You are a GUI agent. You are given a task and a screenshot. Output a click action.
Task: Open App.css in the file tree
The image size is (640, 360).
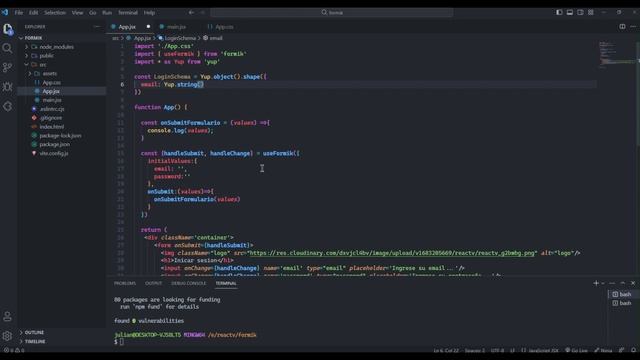click(x=61, y=82)
